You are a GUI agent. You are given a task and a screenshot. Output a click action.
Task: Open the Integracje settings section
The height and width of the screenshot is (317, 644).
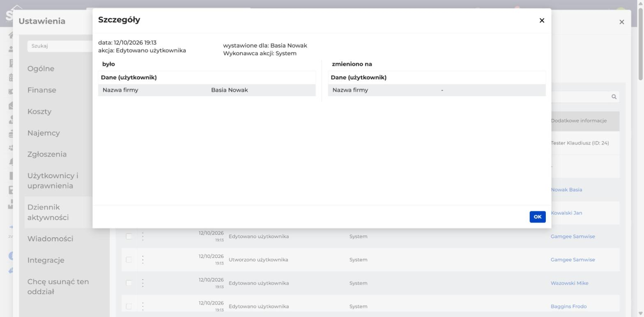(46, 260)
